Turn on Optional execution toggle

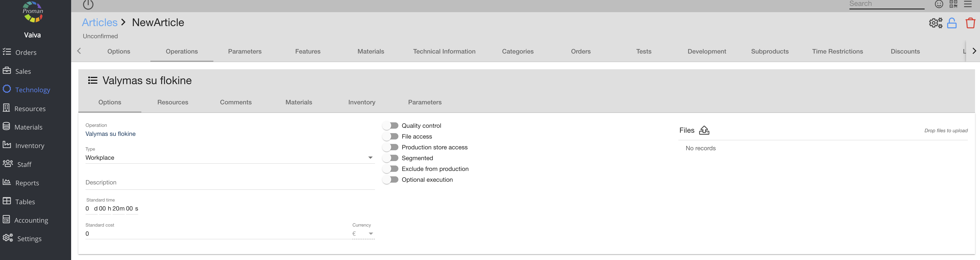click(x=391, y=179)
